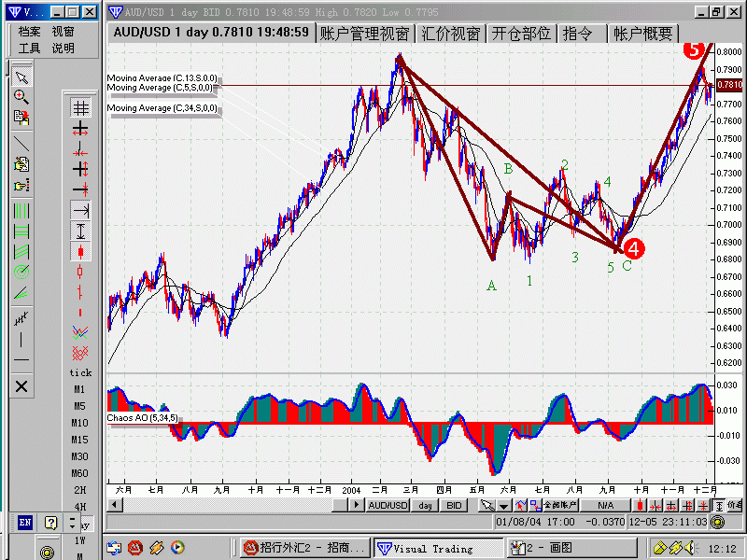Choose the green fan lines tool
747x560 pixels.
point(21,293)
